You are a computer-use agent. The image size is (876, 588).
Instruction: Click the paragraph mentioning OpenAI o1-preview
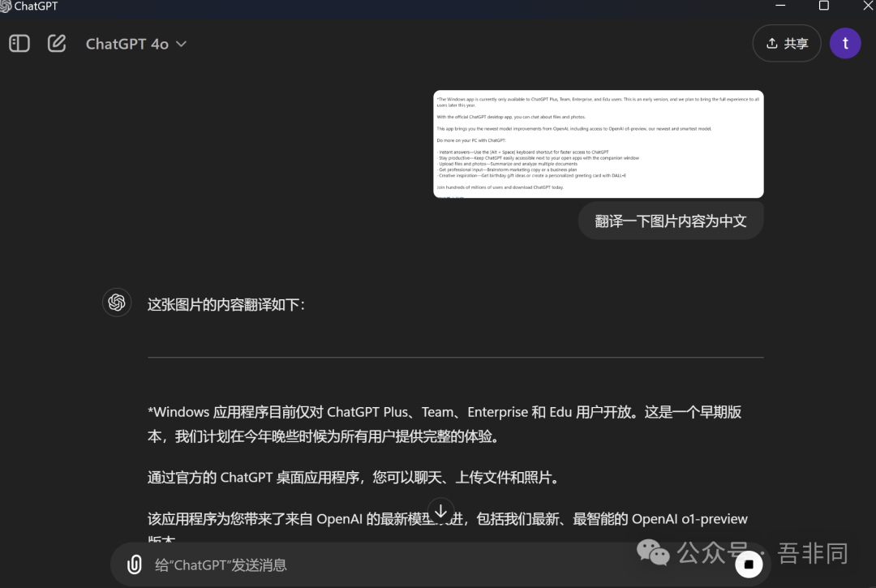tap(447, 520)
